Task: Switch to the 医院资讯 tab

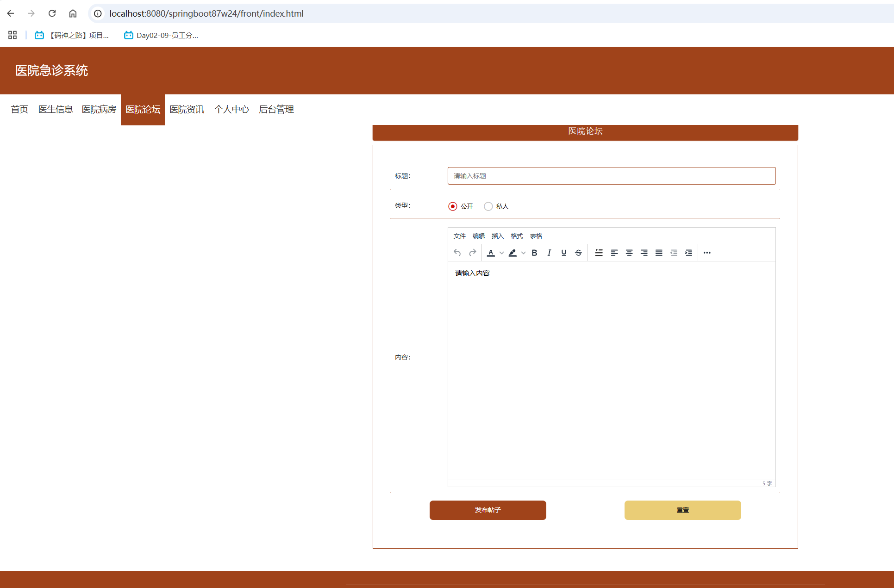Action: click(187, 109)
